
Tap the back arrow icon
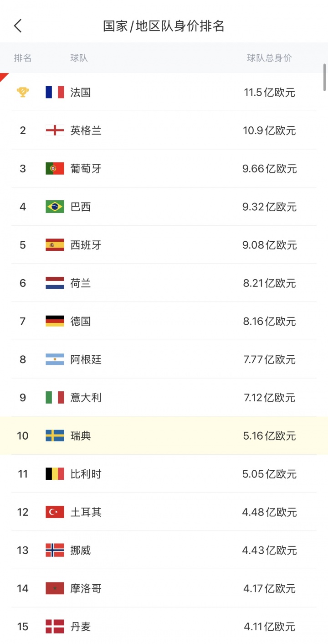(x=18, y=26)
